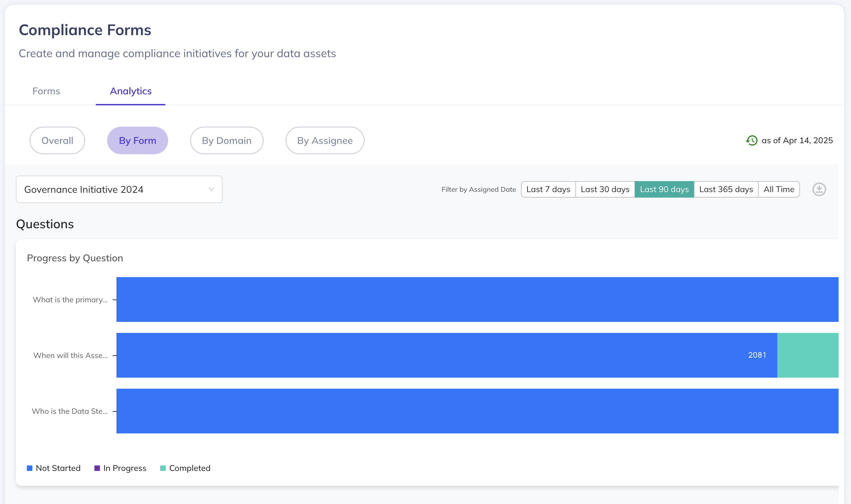The height and width of the screenshot is (504, 851).
Task: Switch to the Forms tab
Action: click(46, 91)
